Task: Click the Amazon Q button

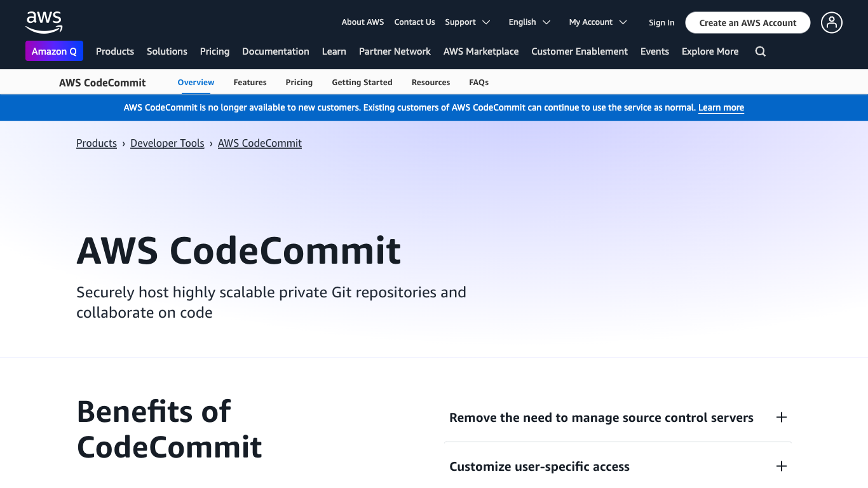Action: tap(54, 51)
